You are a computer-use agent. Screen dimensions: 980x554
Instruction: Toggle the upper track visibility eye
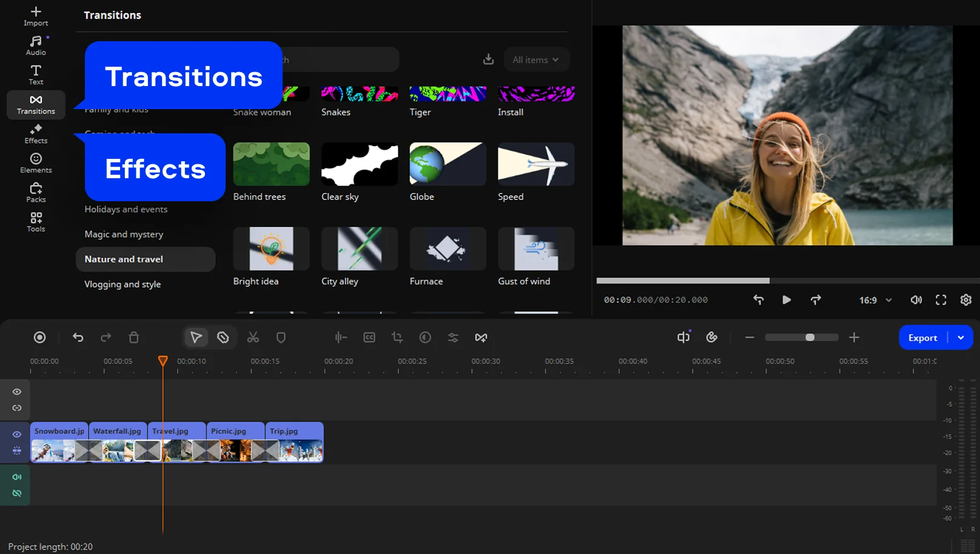coord(17,392)
